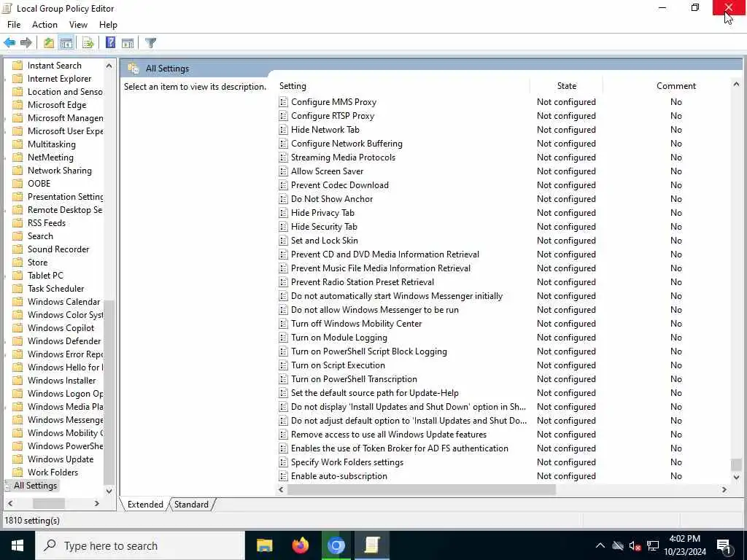Screen dimensions: 747x560
Task: Expand the Windows Defender tree node
Action: (6, 341)
